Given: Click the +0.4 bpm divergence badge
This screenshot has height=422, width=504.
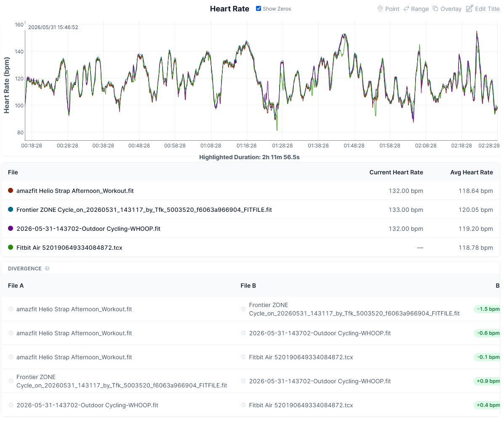Looking at the screenshot, I should point(487,405).
